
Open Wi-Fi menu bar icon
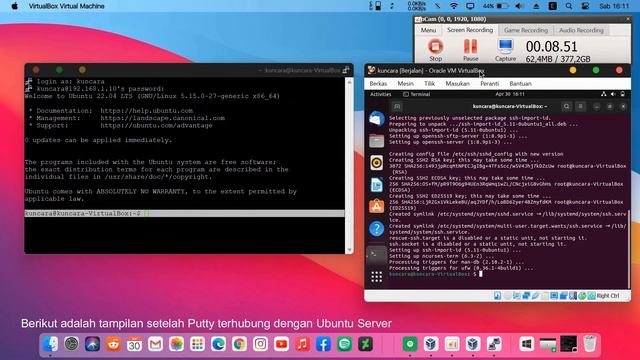[453, 6]
